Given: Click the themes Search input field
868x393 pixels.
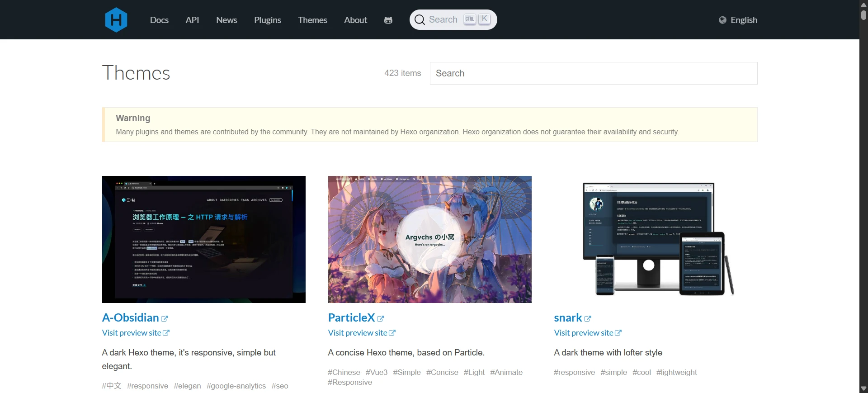Looking at the screenshot, I should (593, 73).
